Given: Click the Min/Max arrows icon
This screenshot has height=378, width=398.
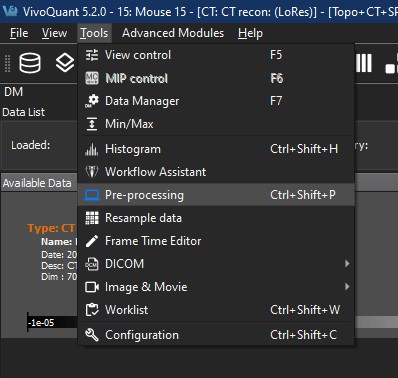Looking at the screenshot, I should (x=92, y=124).
